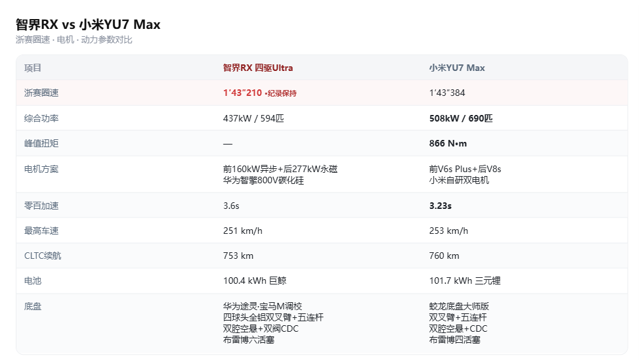
Task: Click the 智界RX vs 小米YU7 Max title
Action: click(88, 25)
